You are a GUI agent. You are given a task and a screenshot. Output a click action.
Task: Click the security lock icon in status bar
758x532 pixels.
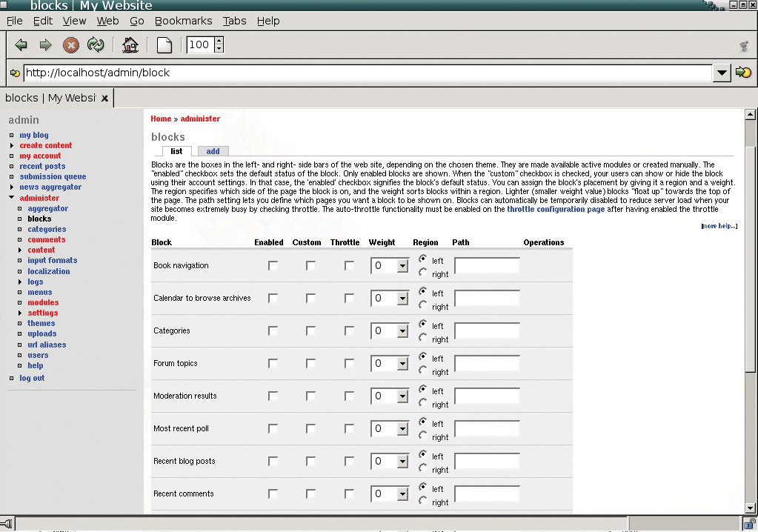coord(750,523)
